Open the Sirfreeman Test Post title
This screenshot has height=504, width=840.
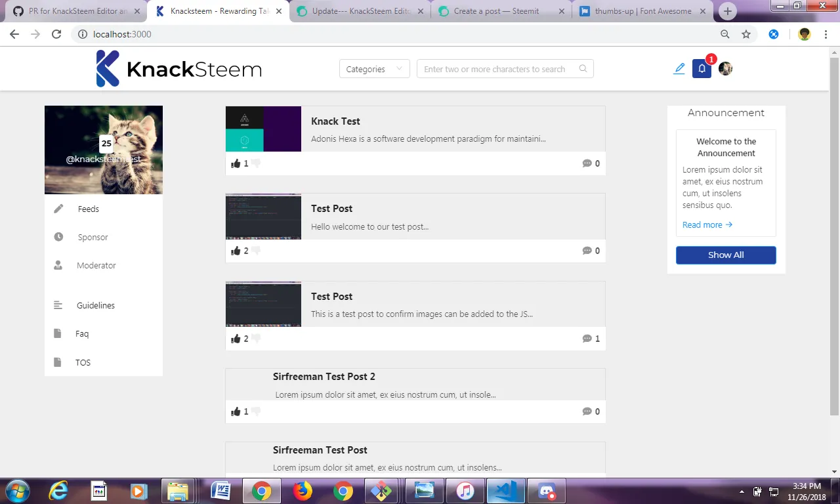(x=320, y=450)
